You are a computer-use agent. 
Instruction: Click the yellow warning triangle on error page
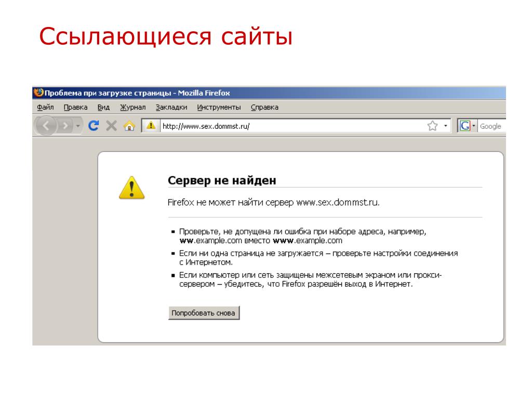(x=131, y=188)
